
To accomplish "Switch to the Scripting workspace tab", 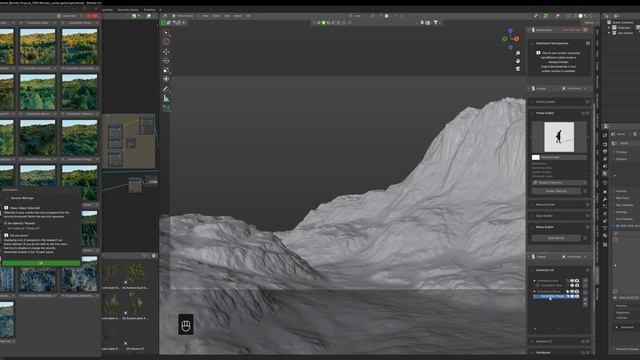I will (x=149, y=9).
